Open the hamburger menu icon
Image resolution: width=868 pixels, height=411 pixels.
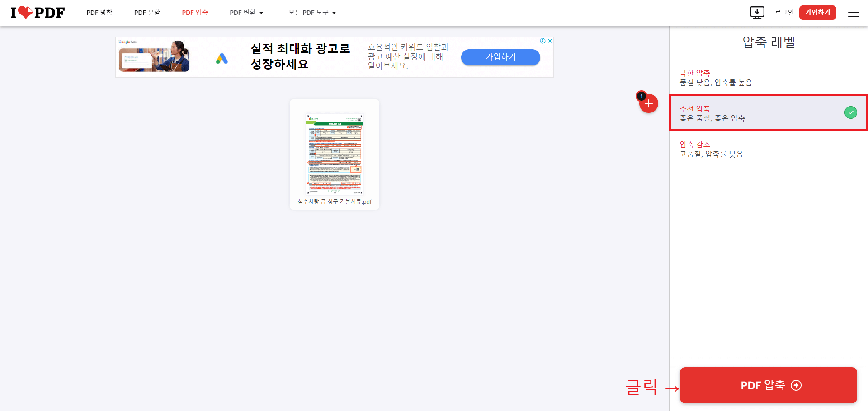coord(853,13)
